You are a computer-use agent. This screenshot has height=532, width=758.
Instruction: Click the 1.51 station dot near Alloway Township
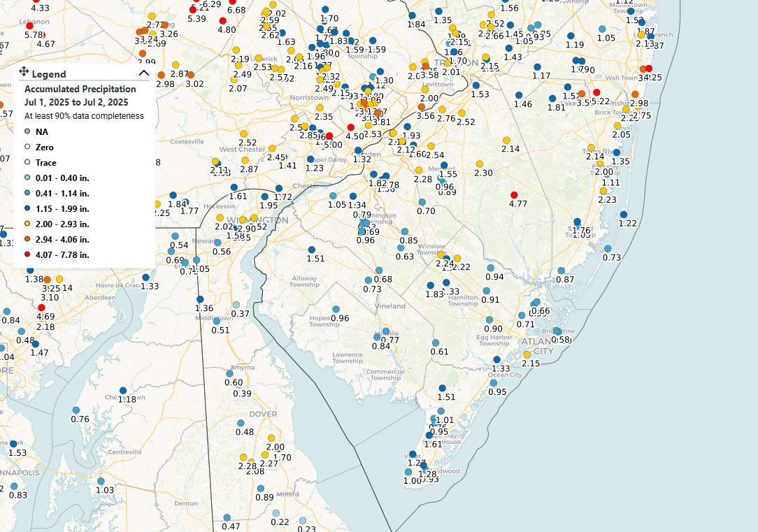click(x=312, y=250)
